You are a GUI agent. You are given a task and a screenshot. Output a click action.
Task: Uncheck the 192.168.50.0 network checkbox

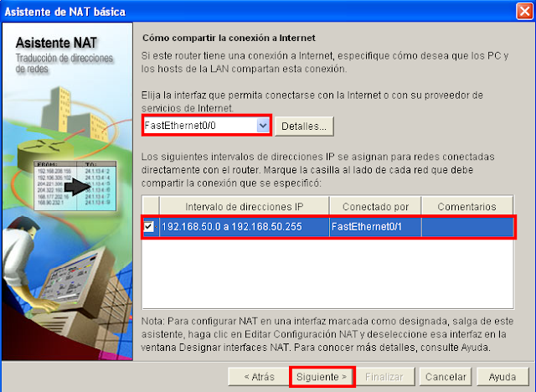(x=149, y=226)
